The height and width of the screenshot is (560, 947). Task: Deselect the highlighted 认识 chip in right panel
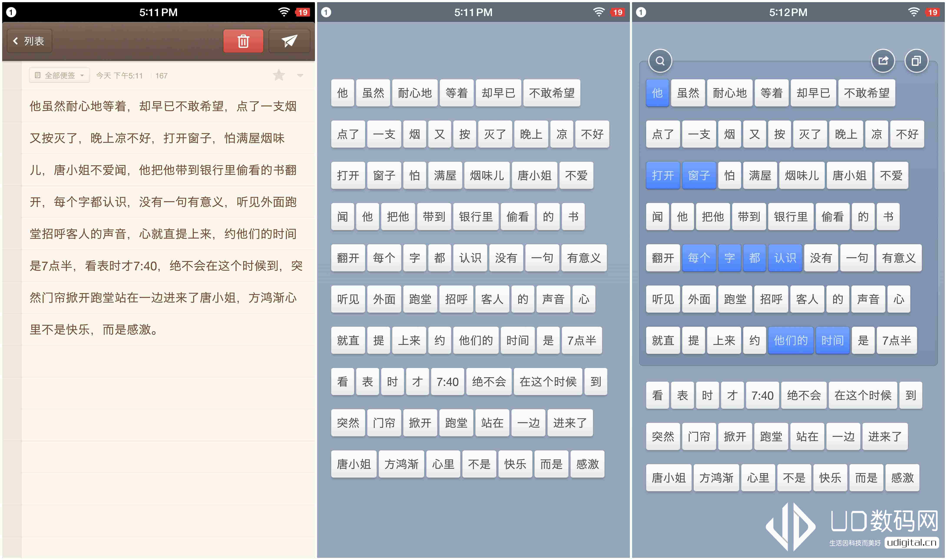[x=785, y=258]
